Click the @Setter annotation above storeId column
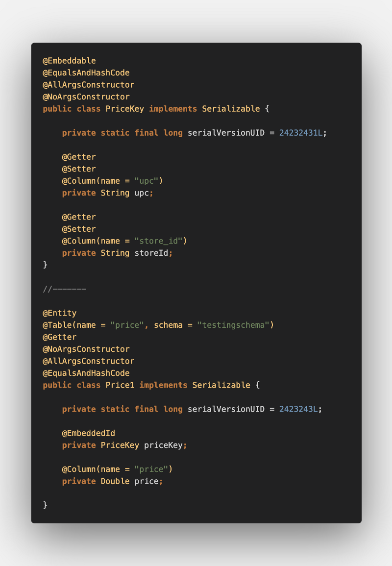The width and height of the screenshot is (392, 566). (79, 229)
